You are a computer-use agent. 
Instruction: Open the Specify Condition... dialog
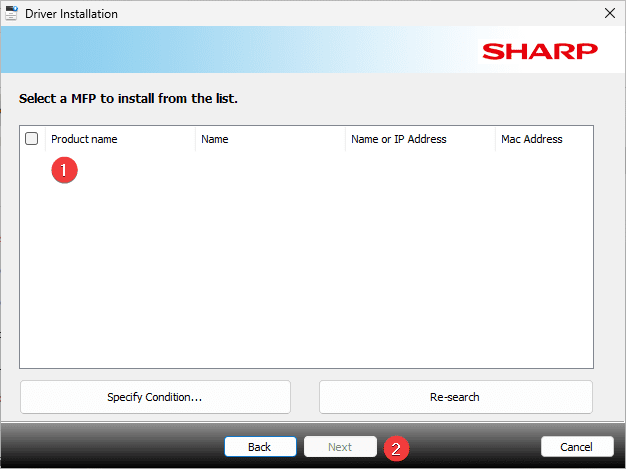155,397
